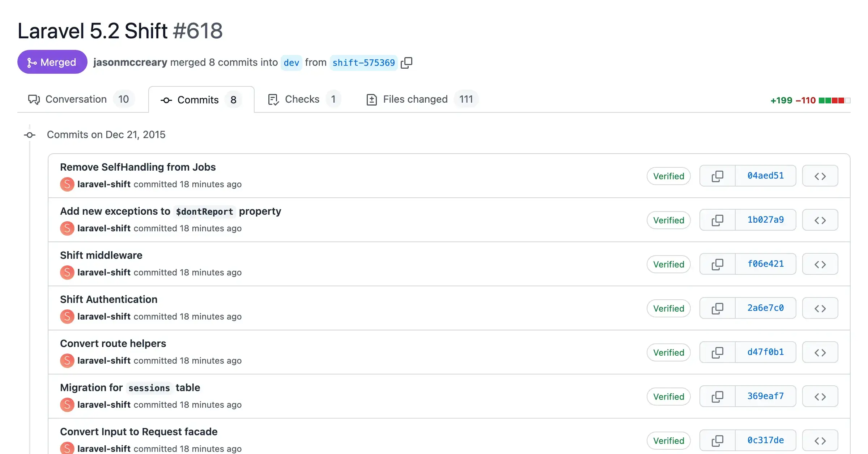Open commit Remove SelfHandling from Jobs
The height and width of the screenshot is (454, 868).
click(138, 167)
